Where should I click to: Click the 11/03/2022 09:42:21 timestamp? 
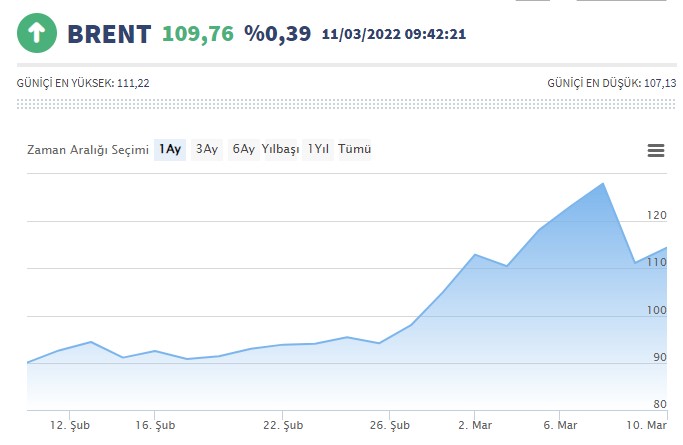(x=394, y=34)
